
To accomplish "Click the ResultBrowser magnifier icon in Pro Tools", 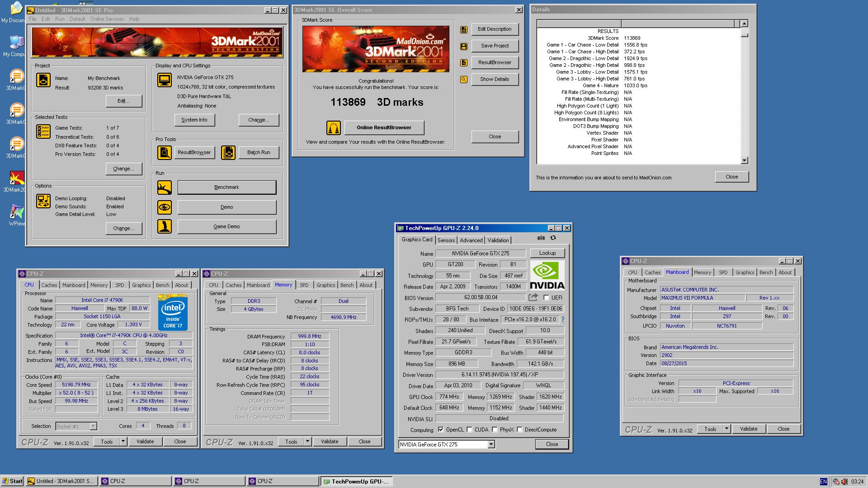I will 165,153.
